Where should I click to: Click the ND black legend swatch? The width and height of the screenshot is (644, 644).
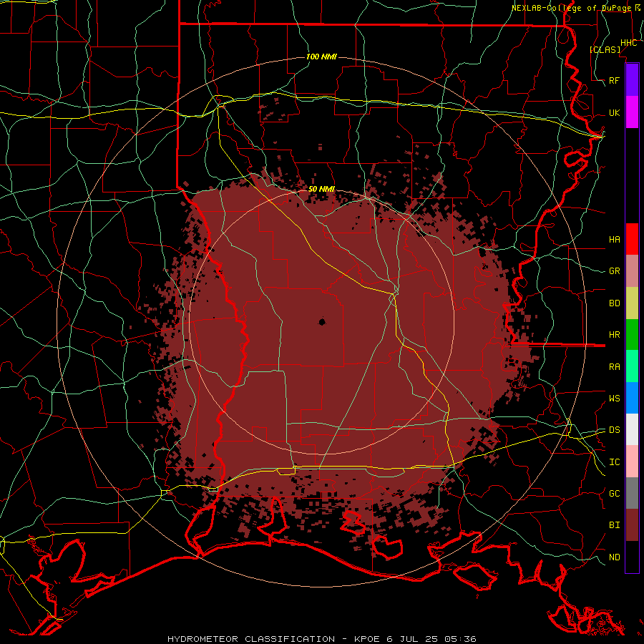[632, 557]
